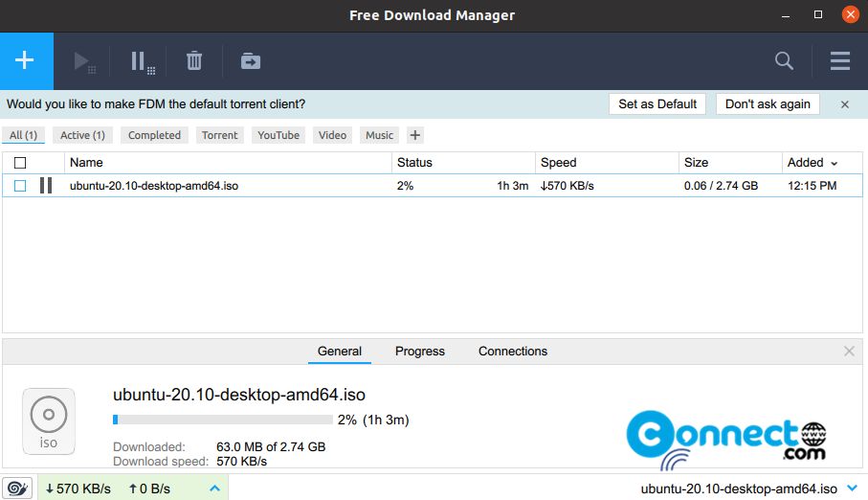The height and width of the screenshot is (500, 868).
Task: Click Set as Default button
Action: tap(657, 104)
